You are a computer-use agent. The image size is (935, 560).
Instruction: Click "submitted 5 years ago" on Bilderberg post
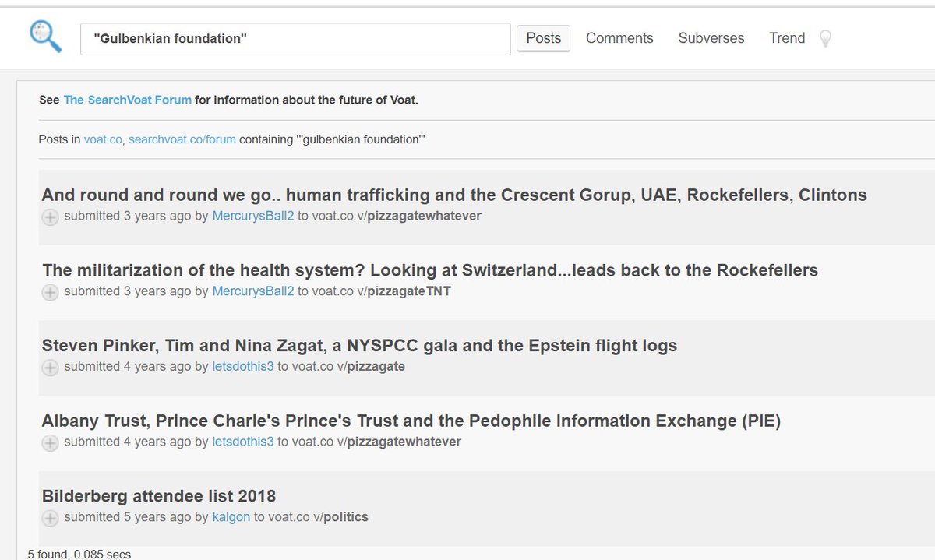click(x=128, y=516)
